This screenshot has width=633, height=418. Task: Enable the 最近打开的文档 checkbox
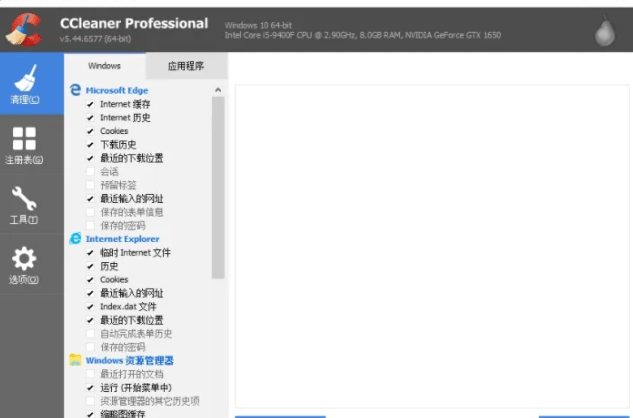pyautogui.click(x=90, y=374)
